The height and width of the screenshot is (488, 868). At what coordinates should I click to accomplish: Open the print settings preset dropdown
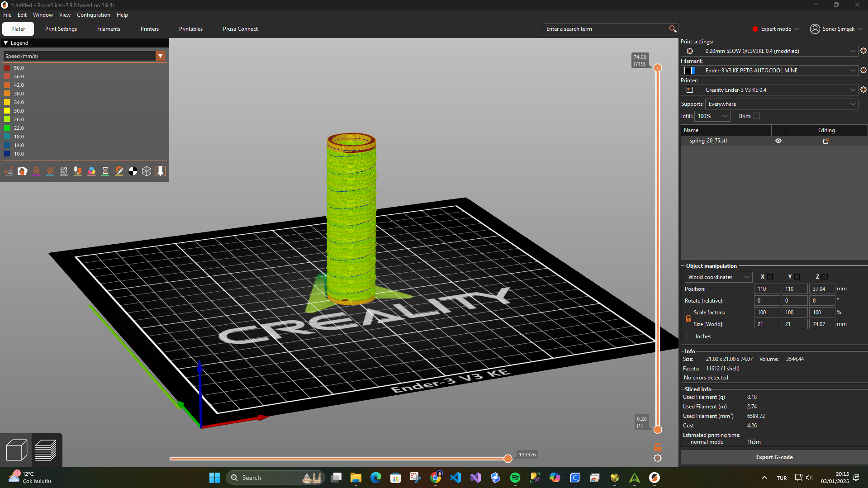tap(769, 51)
